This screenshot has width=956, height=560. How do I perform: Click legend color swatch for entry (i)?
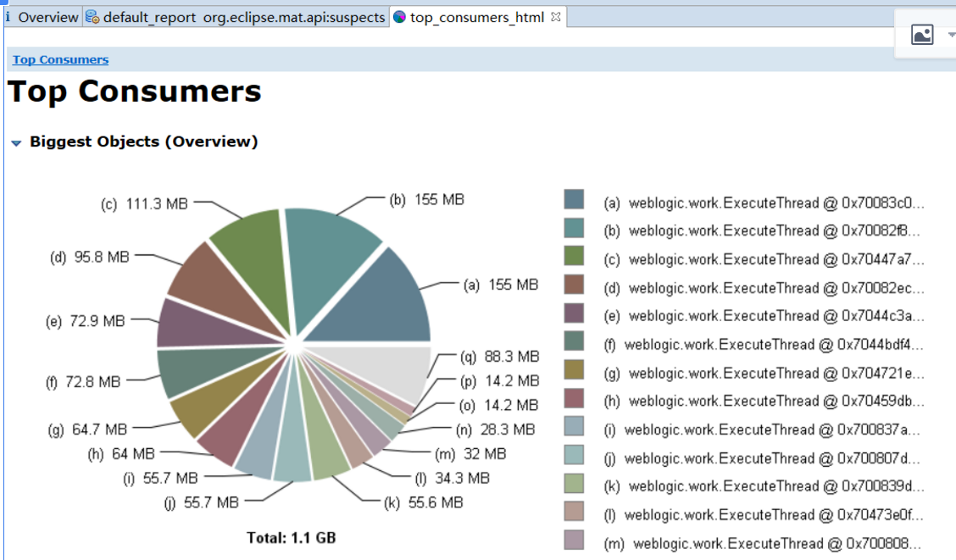pos(574,426)
